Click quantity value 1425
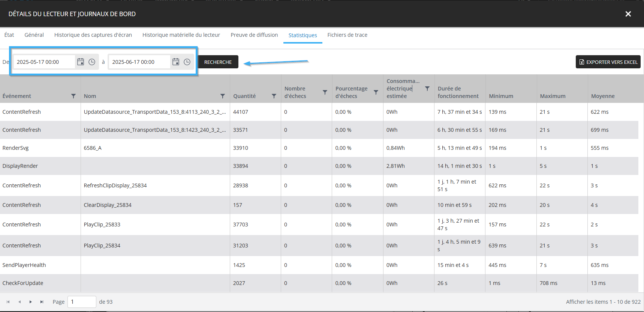The image size is (644, 312). point(239,265)
